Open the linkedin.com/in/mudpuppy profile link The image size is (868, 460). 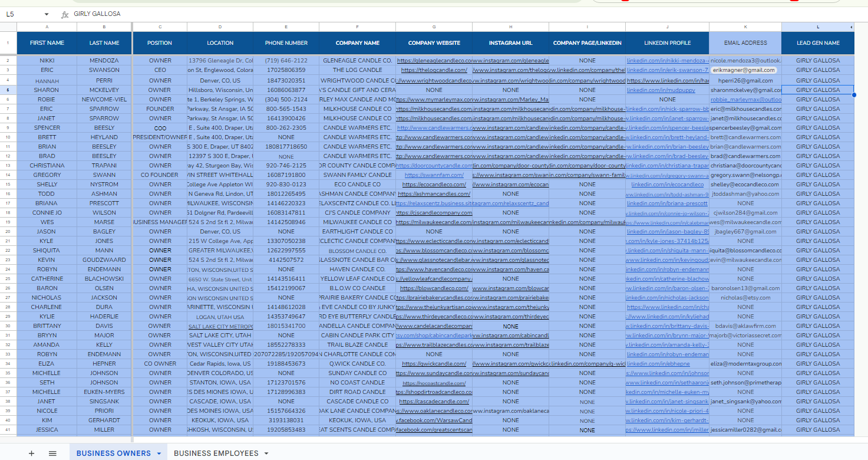pos(661,90)
